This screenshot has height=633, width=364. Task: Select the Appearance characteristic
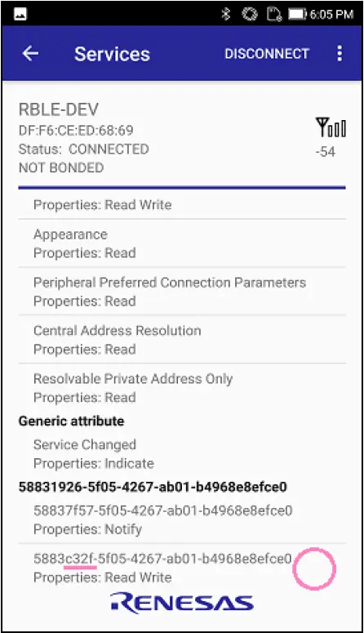tap(182, 243)
